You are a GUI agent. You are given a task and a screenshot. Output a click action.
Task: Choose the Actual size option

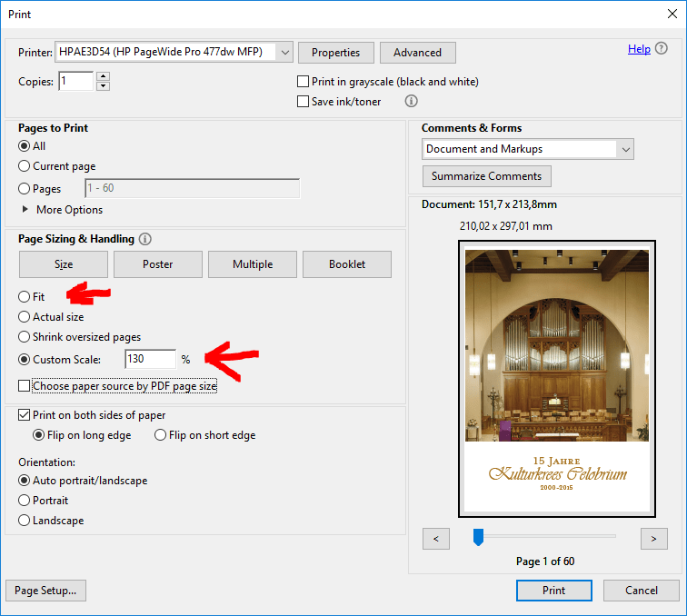tap(25, 317)
